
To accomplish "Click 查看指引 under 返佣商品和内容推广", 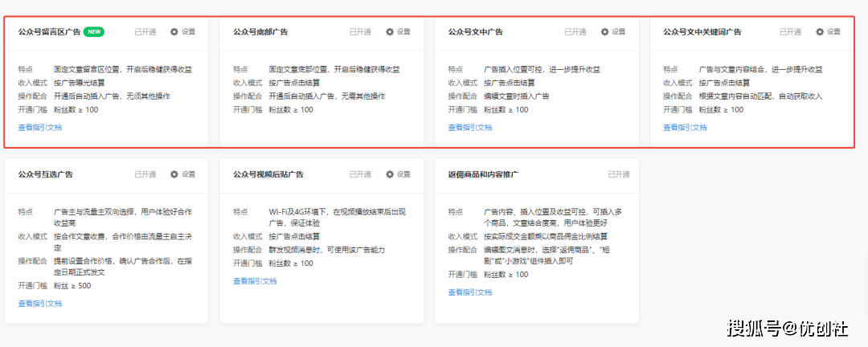I will [461, 292].
